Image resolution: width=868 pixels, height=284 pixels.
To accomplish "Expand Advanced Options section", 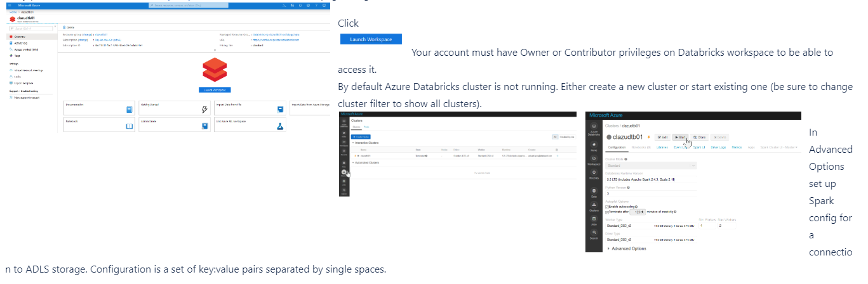I will [x=627, y=248].
